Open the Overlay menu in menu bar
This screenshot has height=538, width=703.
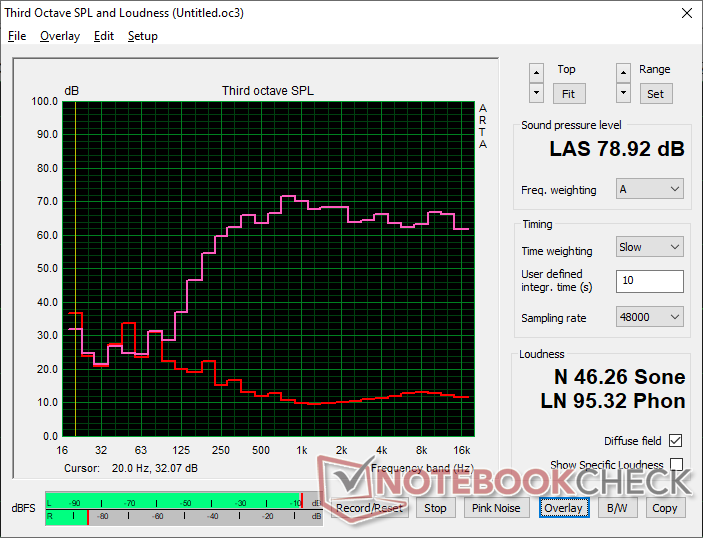click(x=60, y=36)
